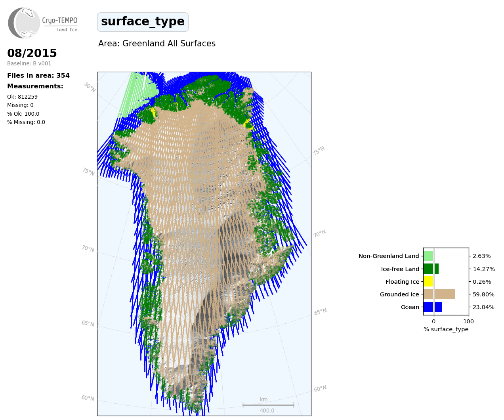The height and width of the screenshot is (420, 504).
Task: Click the tan Grounded Ice bar
Action: click(x=439, y=294)
